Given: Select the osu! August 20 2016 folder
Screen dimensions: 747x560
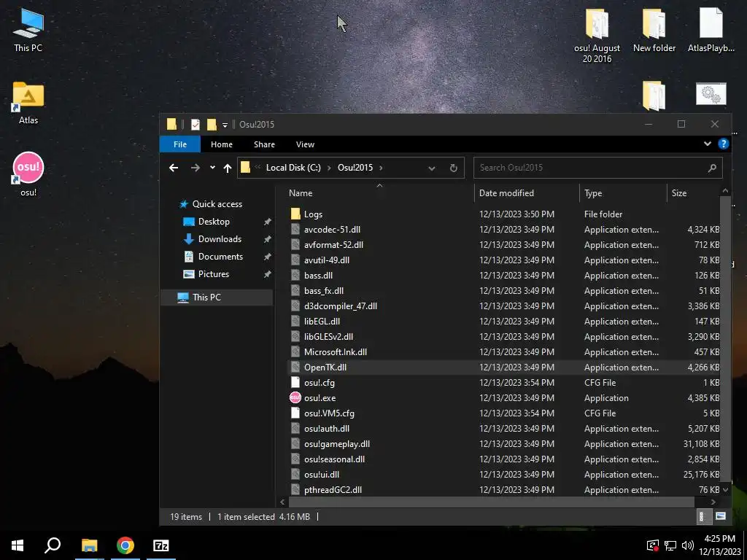Looking at the screenshot, I should (597, 36).
